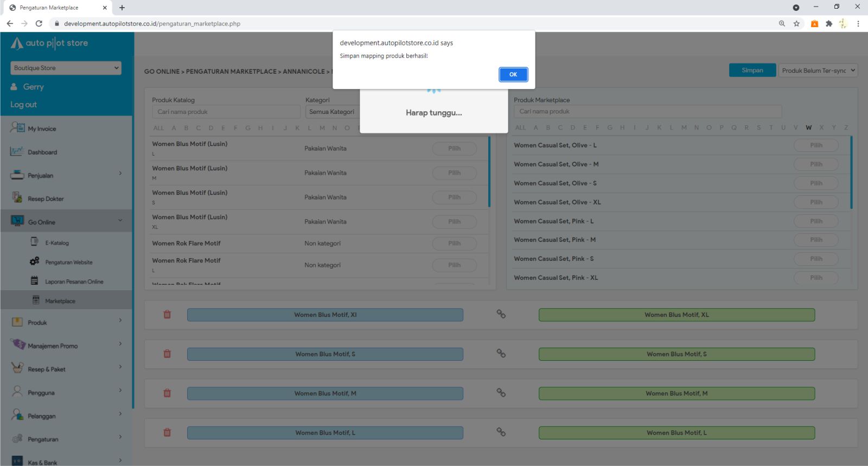Bookmark this page with the star icon

tap(796, 23)
